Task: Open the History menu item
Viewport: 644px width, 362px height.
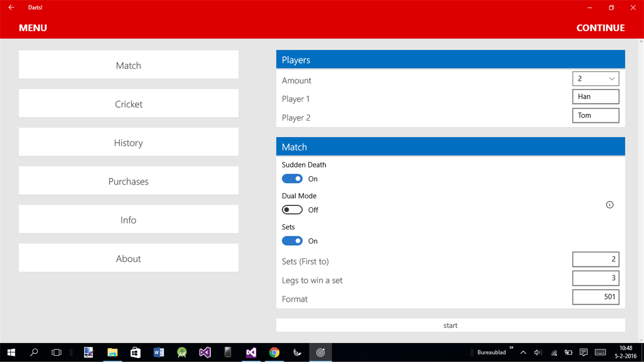Action: click(128, 142)
